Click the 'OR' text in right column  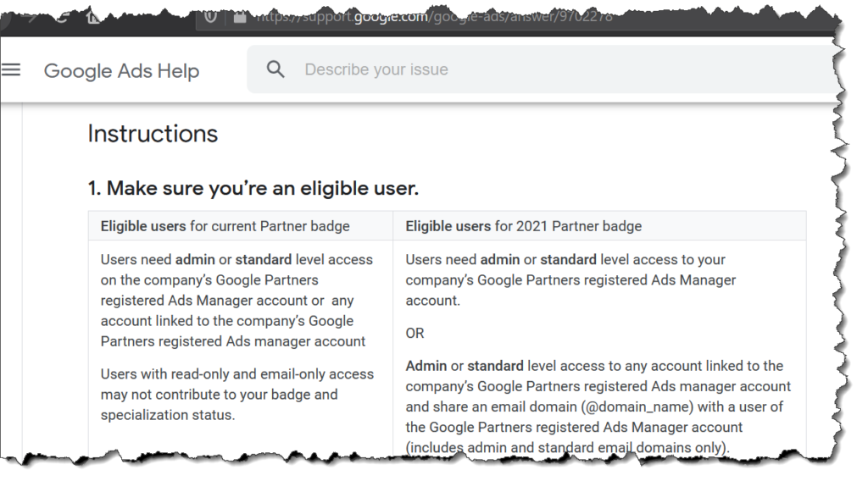click(x=415, y=334)
